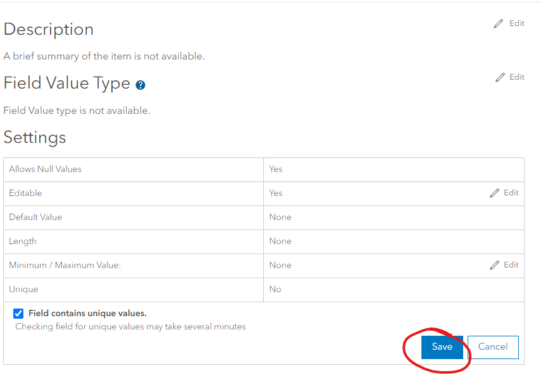This screenshot has width=541, height=392.
Task: Open the Field Value Type help icon
Action: 140,85
